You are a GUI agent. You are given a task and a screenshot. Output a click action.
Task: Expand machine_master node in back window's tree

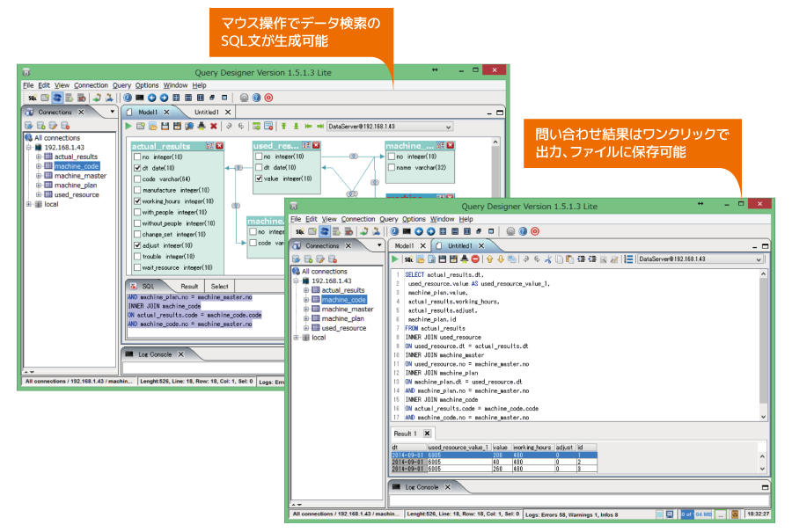pyautogui.click(x=39, y=176)
